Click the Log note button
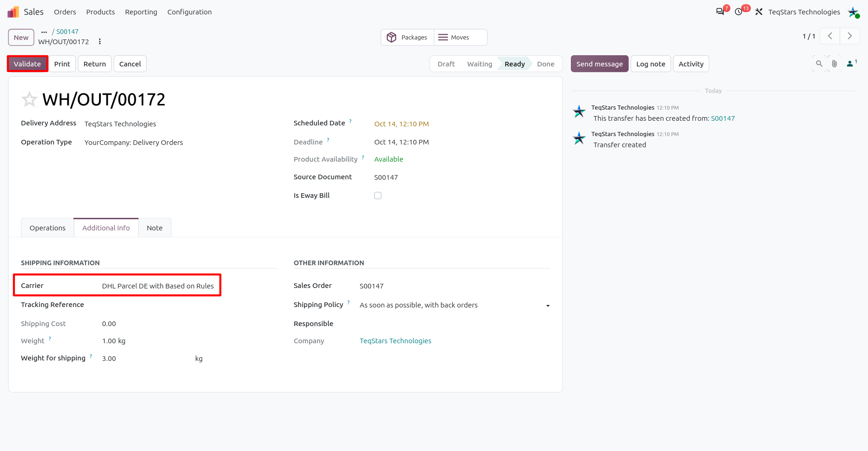The height and width of the screenshot is (451, 868). (x=650, y=64)
